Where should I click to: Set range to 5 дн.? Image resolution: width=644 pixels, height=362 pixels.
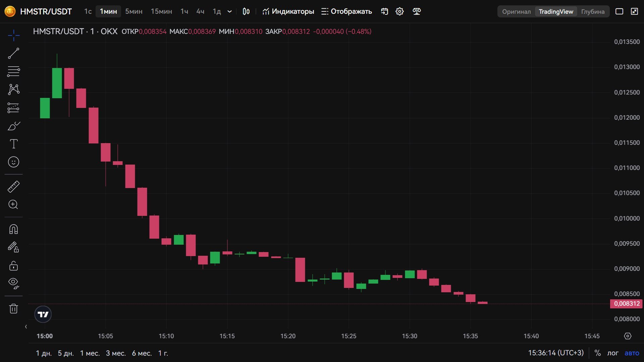[66, 353]
